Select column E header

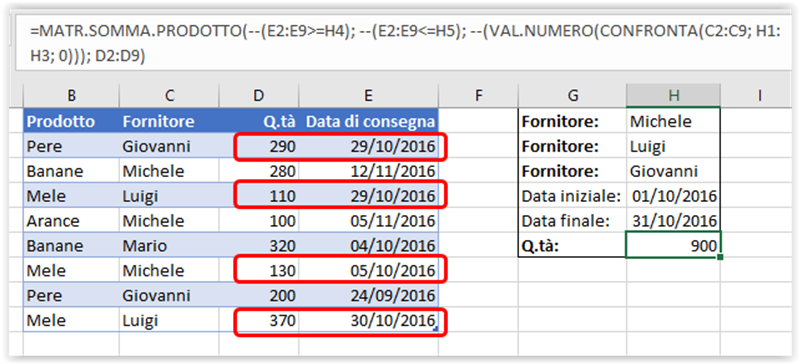pyautogui.click(x=368, y=95)
